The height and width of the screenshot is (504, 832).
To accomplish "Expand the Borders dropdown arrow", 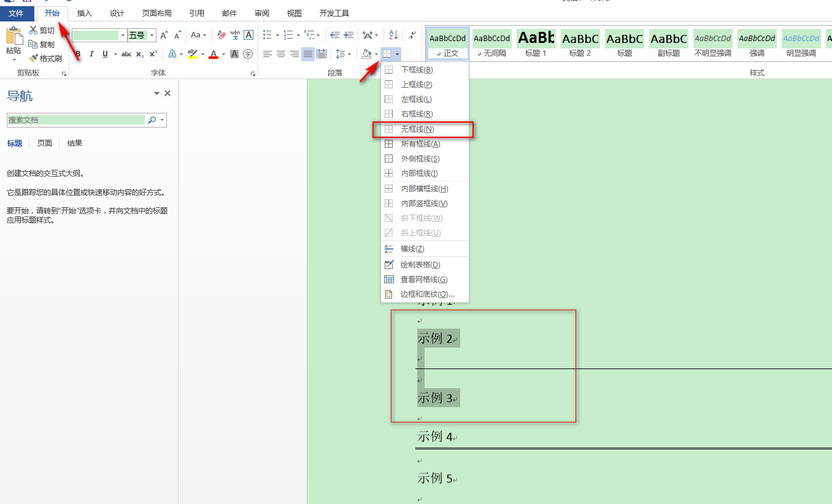I will [x=398, y=54].
